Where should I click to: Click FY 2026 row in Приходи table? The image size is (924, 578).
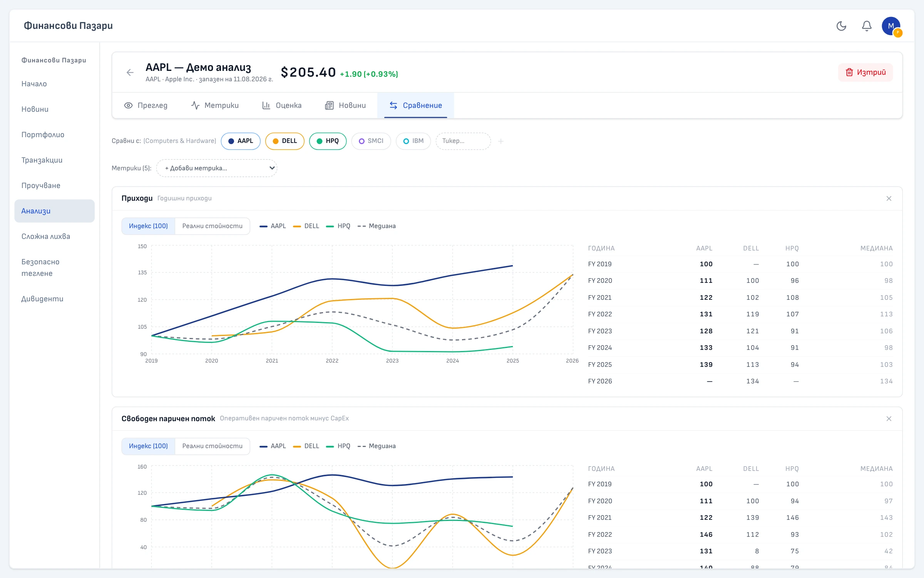(x=740, y=381)
